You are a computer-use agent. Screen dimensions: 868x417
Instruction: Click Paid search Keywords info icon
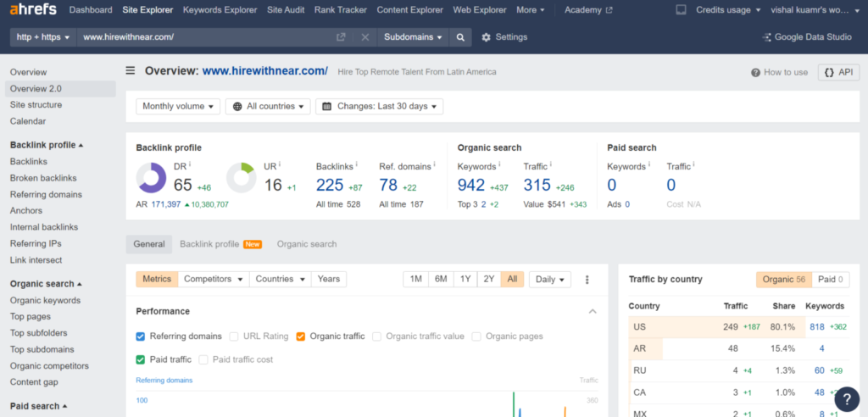648,164
